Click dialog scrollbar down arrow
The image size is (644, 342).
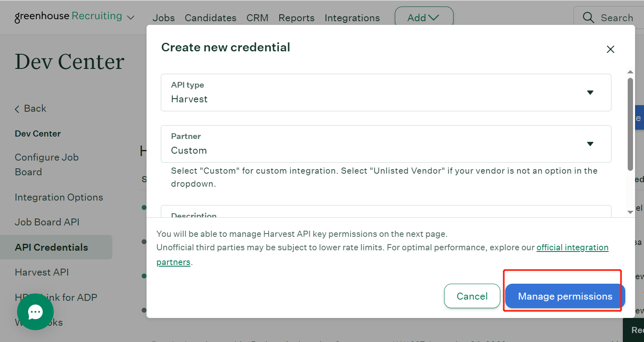coord(630,212)
